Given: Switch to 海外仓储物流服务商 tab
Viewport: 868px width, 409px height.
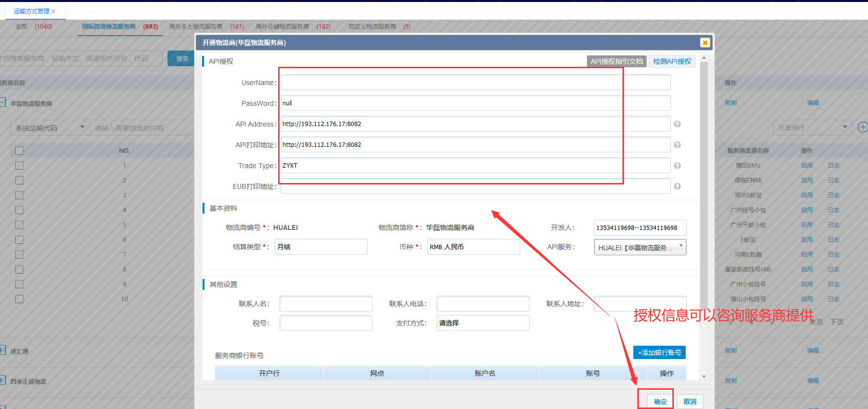Looking at the screenshot, I should coord(292,27).
